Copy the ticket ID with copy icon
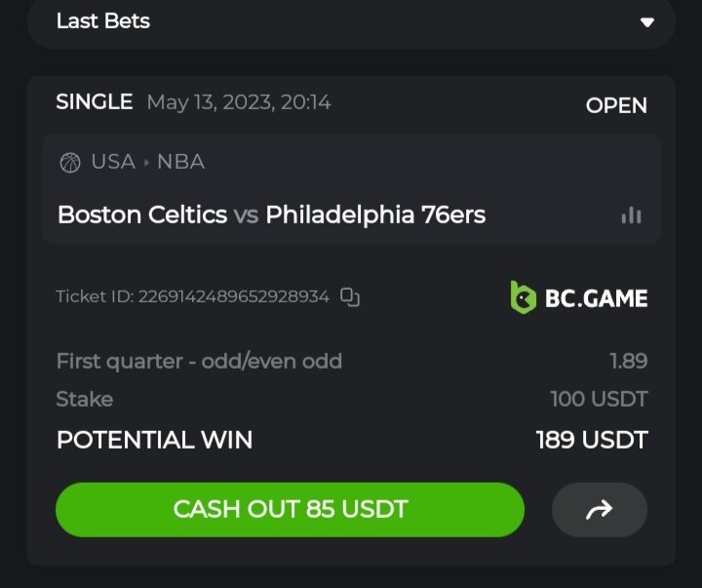 click(350, 297)
